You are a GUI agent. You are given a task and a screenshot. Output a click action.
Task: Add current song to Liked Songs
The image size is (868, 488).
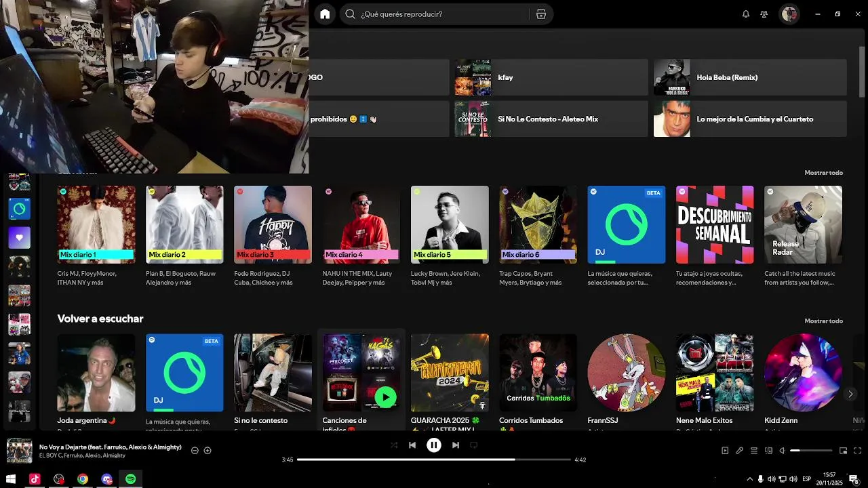[x=208, y=451]
